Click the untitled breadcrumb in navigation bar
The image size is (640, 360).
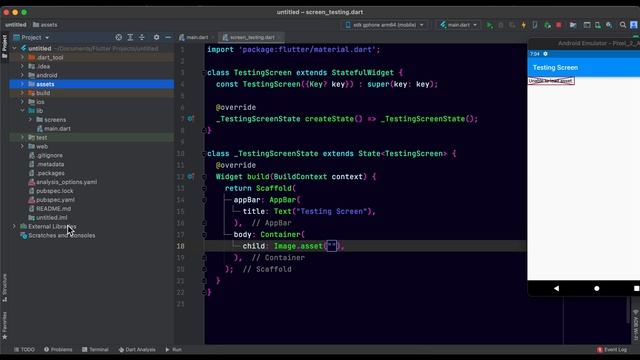point(16,25)
